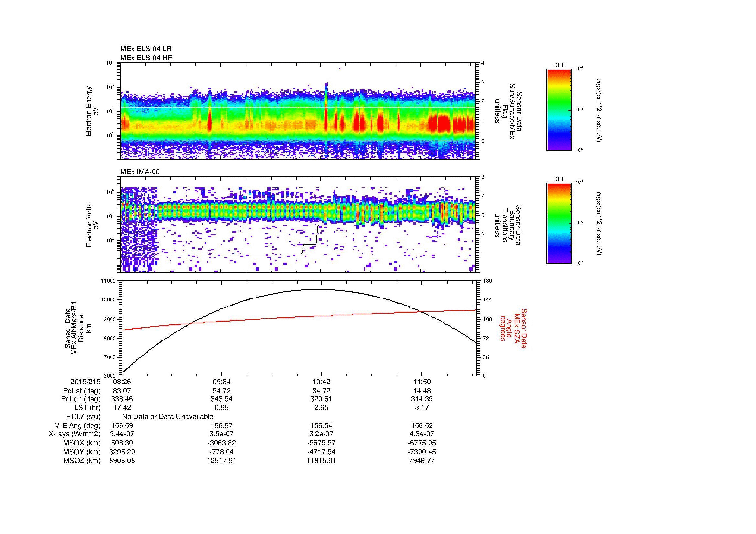Click the lower DEF color bar
Viewport: 756px width, 534px height.
point(559,224)
